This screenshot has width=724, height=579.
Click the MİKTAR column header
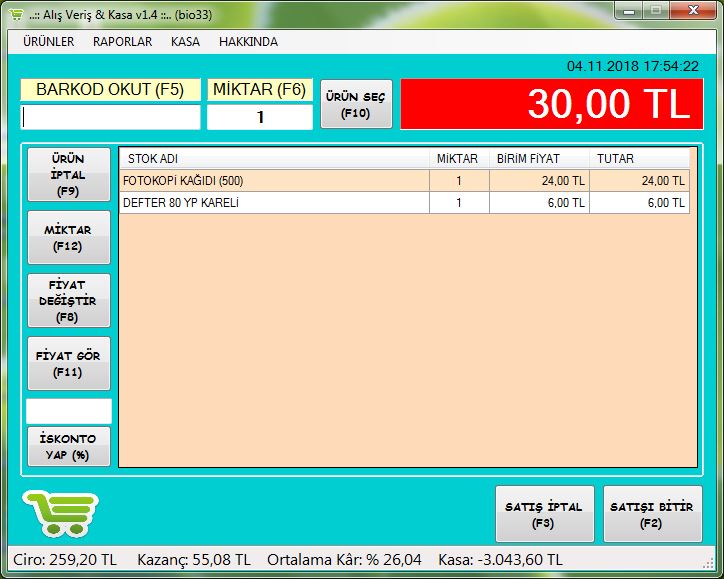(x=459, y=159)
